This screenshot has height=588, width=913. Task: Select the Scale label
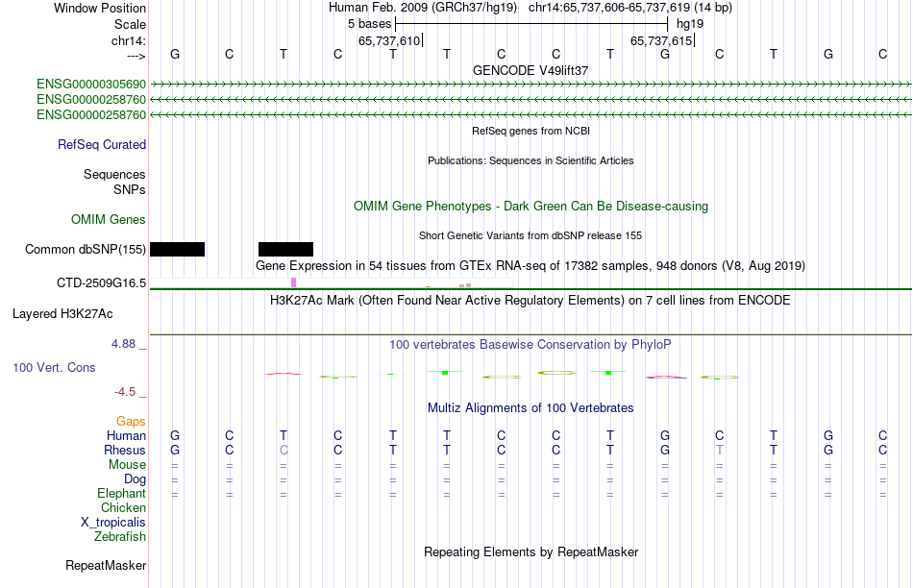[131, 24]
